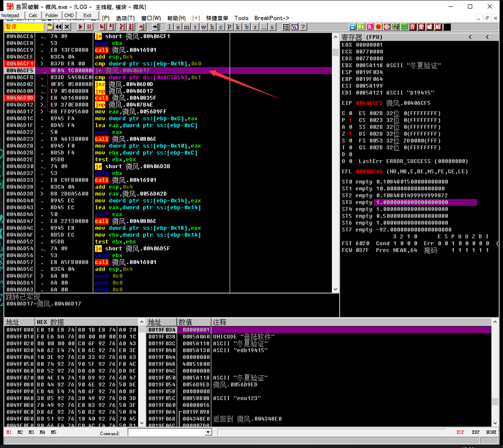Click the 010 101 binary plugin icon
Screen dimensions: 503x448
coord(396,27)
